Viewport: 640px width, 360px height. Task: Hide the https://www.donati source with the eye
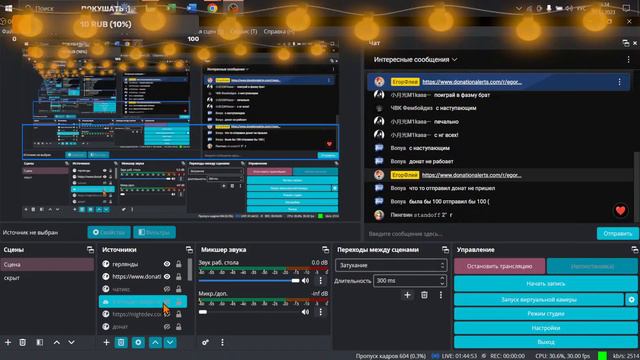[x=167, y=276]
